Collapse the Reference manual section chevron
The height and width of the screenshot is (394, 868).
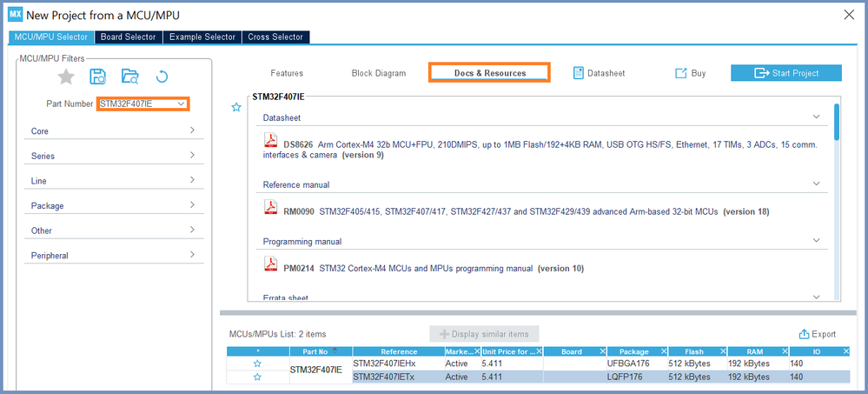[816, 184]
